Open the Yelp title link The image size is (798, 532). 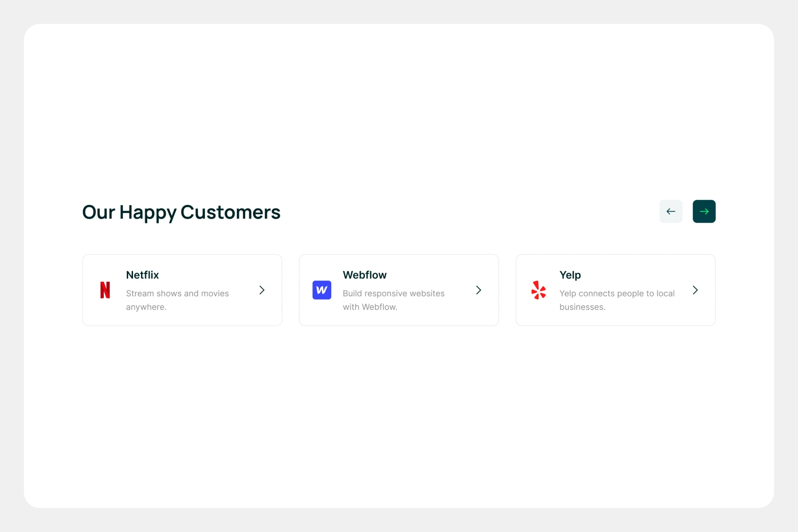point(570,275)
